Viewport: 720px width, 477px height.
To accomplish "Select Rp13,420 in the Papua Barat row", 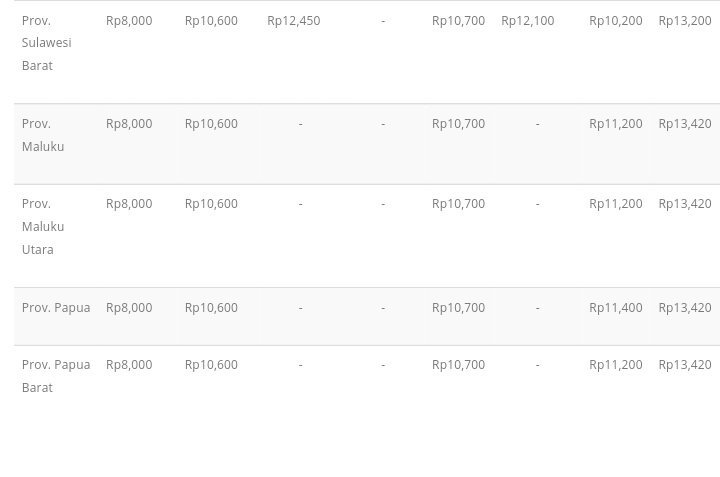I will [684, 365].
